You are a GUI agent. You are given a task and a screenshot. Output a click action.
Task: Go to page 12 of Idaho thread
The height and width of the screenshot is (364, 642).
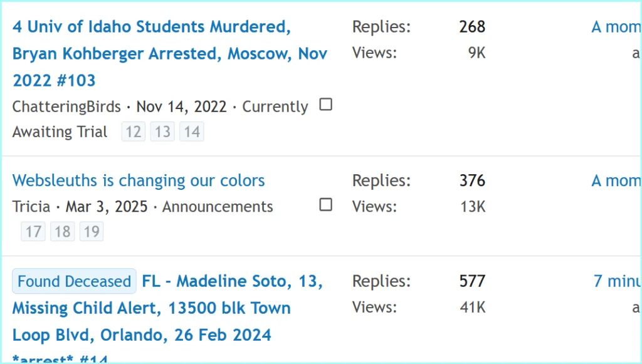point(133,132)
